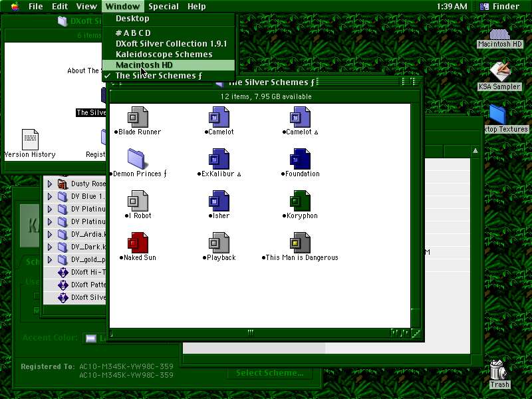
Task: Click the Dusty Rose item icon in list
Action: (x=63, y=184)
